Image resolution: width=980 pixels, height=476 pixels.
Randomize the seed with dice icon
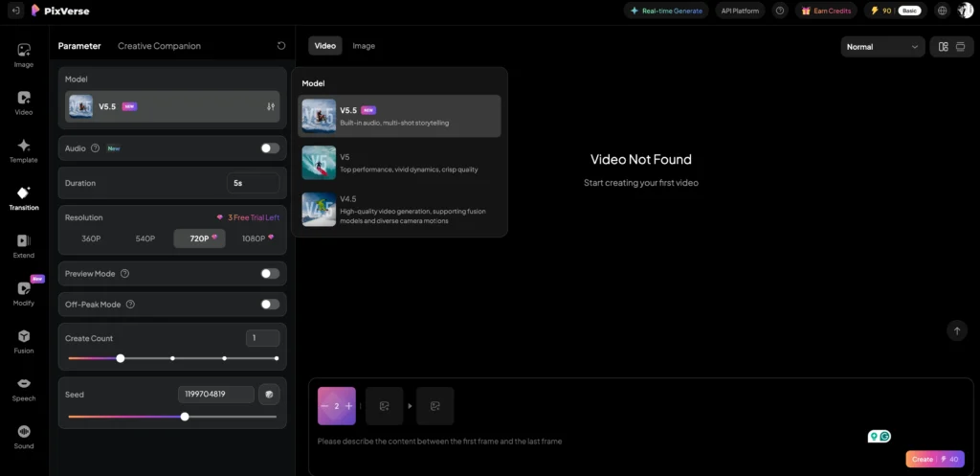[269, 394]
